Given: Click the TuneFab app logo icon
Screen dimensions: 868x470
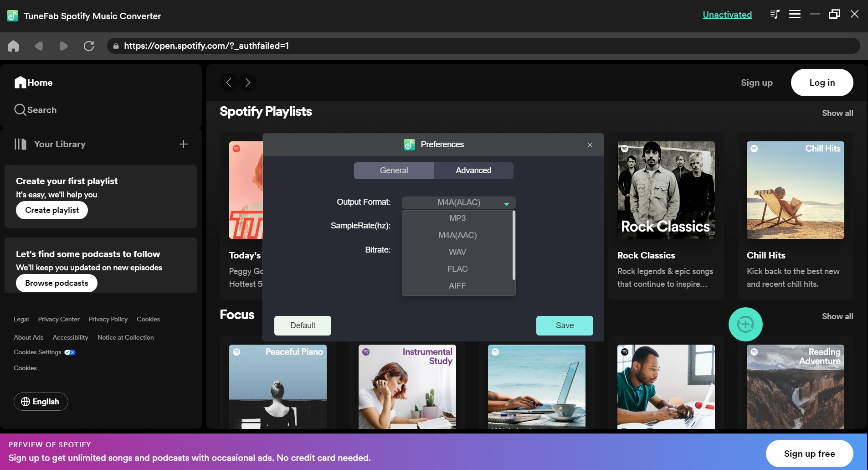Looking at the screenshot, I should [x=12, y=16].
